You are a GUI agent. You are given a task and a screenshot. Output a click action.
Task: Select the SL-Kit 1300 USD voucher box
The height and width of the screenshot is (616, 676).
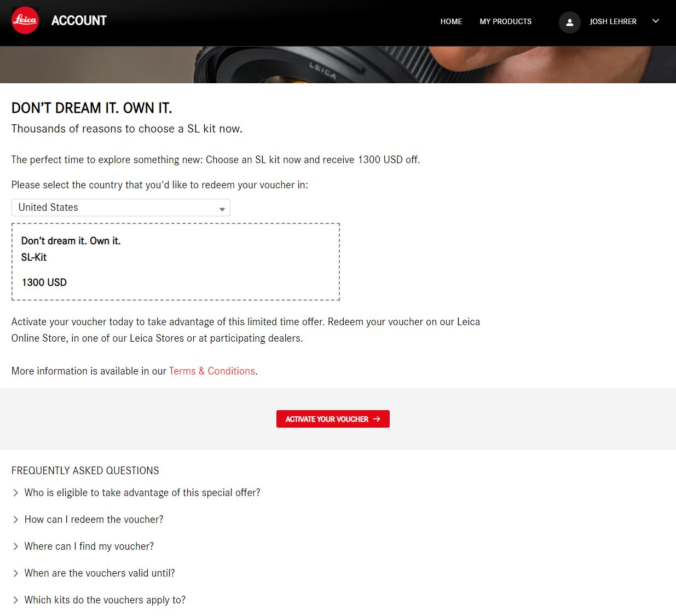(x=176, y=262)
